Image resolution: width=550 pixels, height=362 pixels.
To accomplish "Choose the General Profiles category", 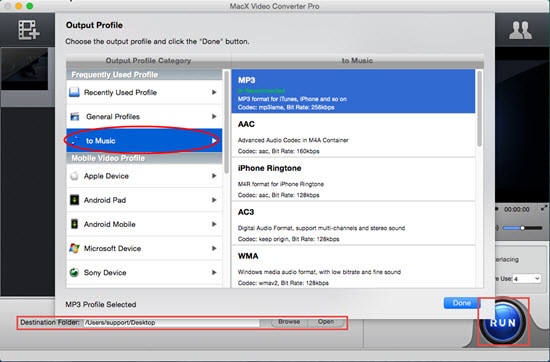I will tap(144, 116).
